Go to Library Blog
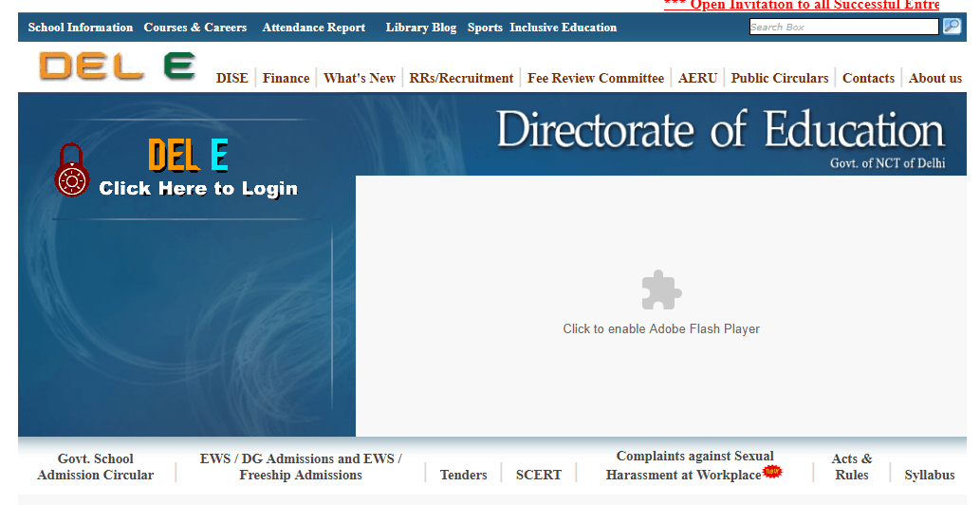Viewport: 980px width, 505px height. [x=420, y=28]
